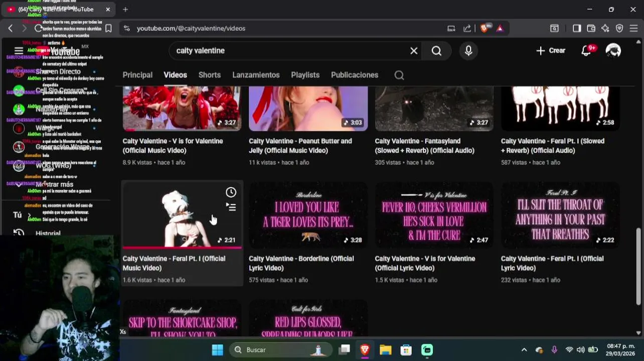This screenshot has height=361, width=644.
Task: Click the browser address bar URL
Action: [191, 29]
